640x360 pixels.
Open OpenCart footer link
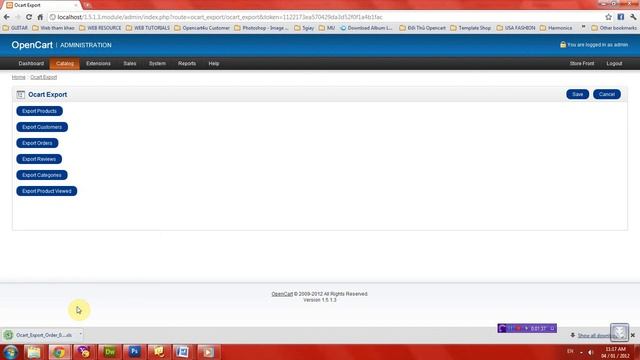pyautogui.click(x=282, y=294)
